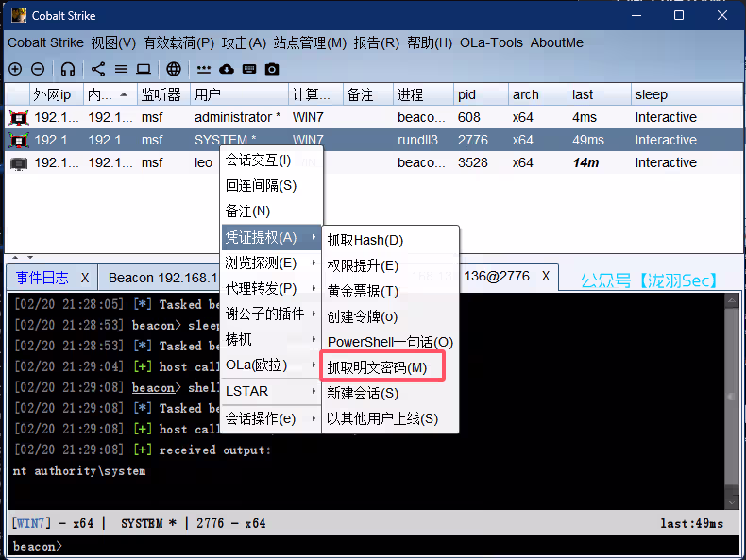This screenshot has height=560, width=746.
Task: Close the 事件日志 tab with its X
Action: [84, 278]
